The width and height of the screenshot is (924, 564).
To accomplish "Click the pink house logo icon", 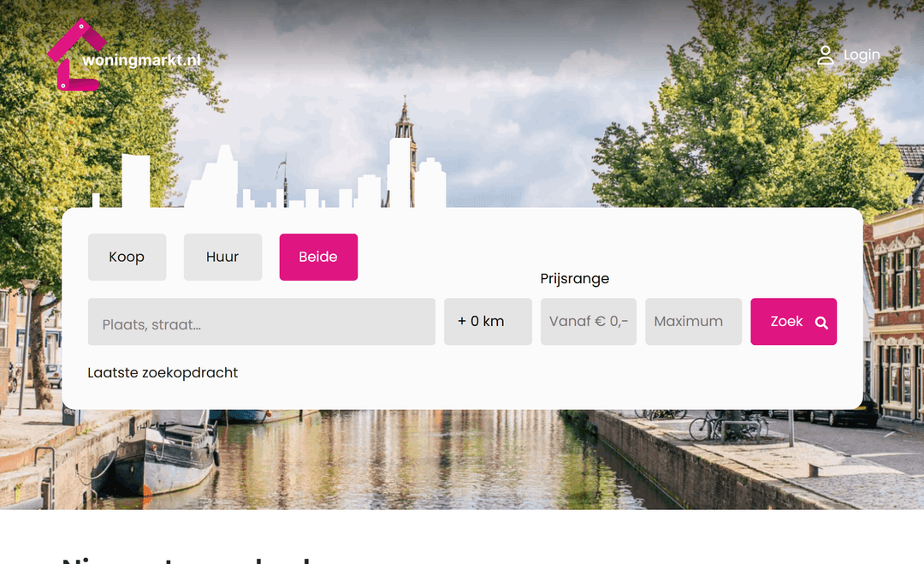I will click(74, 51).
